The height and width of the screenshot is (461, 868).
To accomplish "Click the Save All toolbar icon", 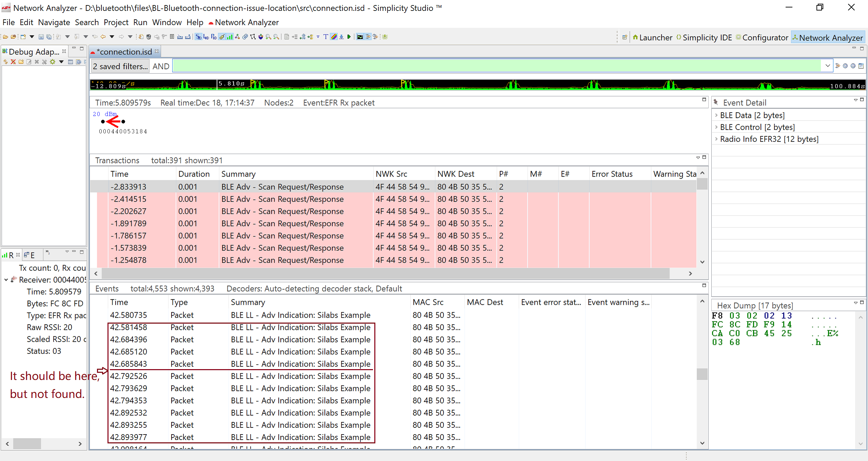I will tap(49, 37).
